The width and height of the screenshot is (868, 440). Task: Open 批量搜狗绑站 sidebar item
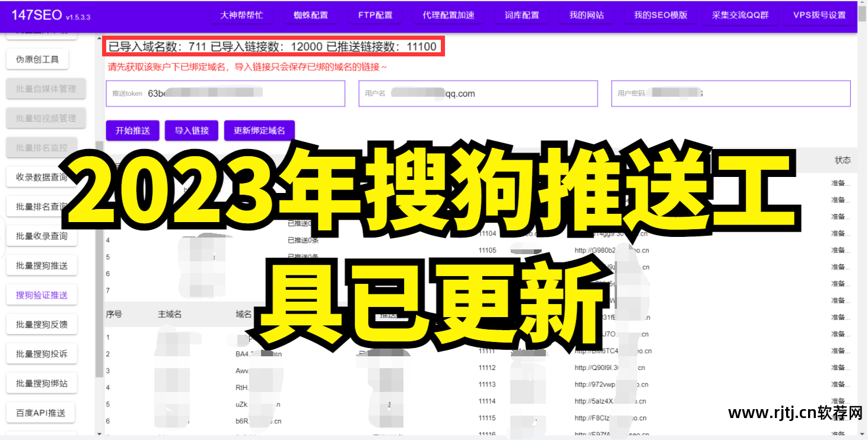(x=42, y=384)
